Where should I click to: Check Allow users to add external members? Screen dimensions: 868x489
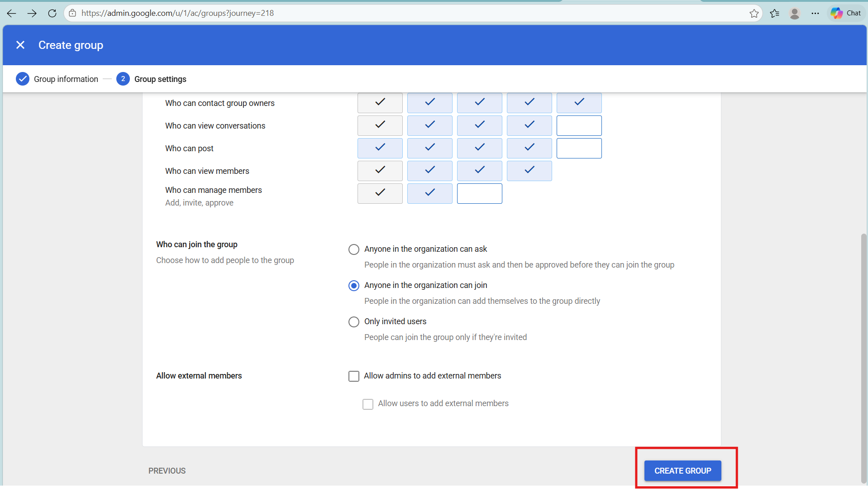coord(368,404)
